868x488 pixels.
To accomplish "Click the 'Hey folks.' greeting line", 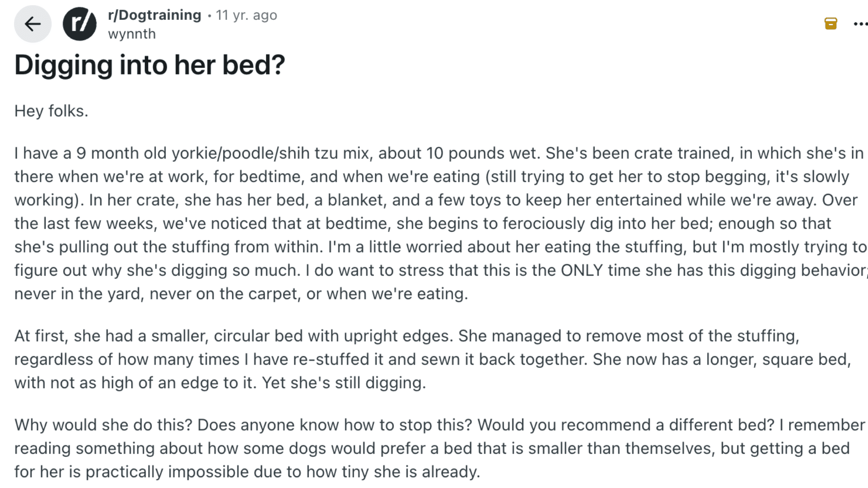I will [51, 111].
